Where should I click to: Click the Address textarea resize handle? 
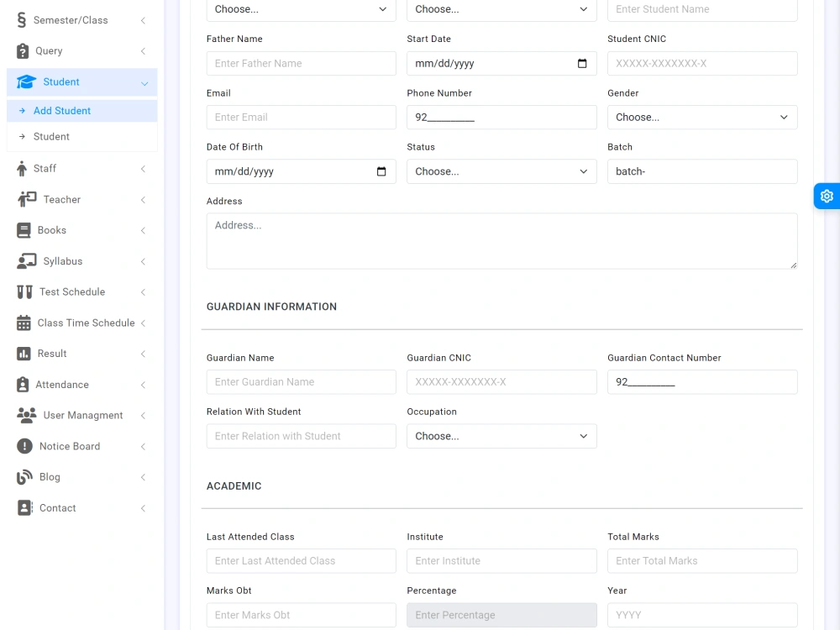794,265
